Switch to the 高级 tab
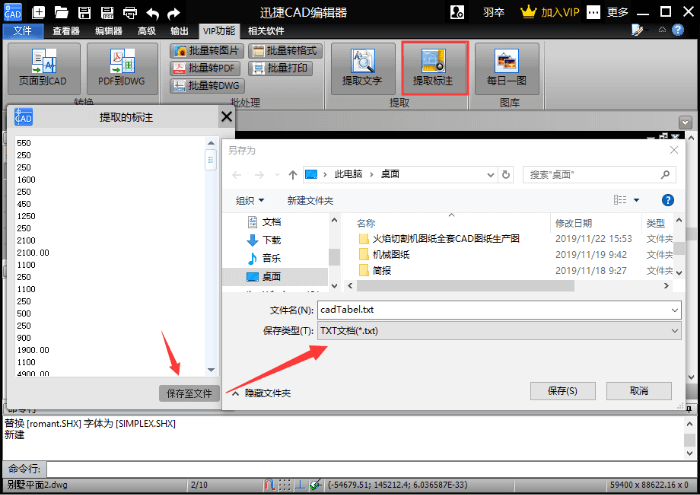The width and height of the screenshot is (700, 495). tap(146, 31)
